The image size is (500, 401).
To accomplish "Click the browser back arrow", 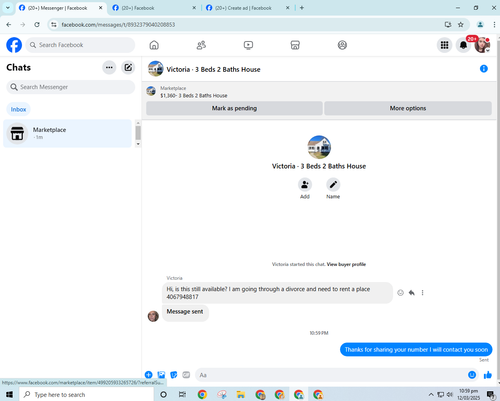I will point(9,24).
